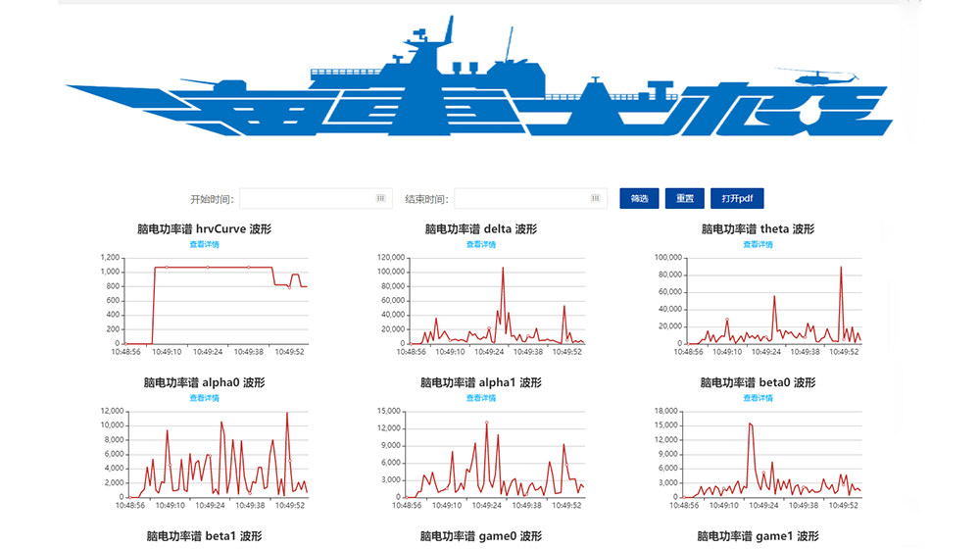Open 查看详情 under the beta0 chart
This screenshot has width=980, height=549.
pos(758,398)
